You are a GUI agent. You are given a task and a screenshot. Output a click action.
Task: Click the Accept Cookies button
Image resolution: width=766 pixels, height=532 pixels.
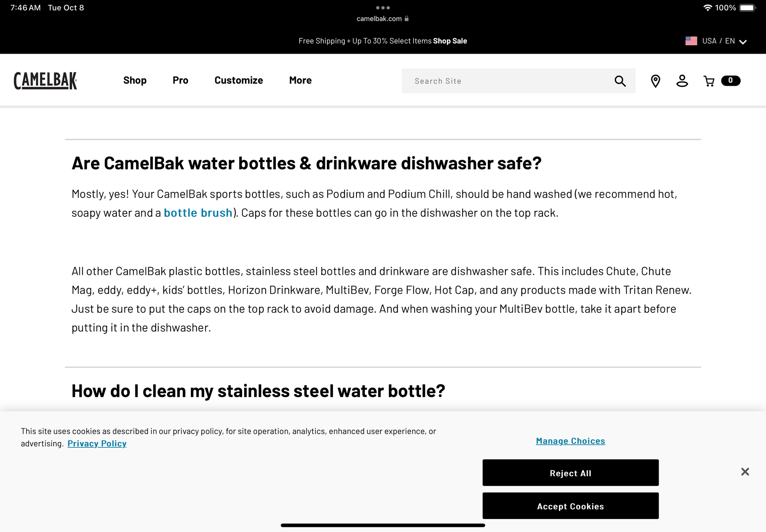coord(570,506)
